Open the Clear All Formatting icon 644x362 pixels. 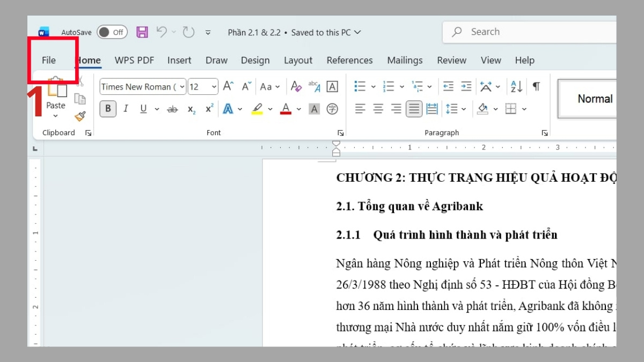point(296,86)
